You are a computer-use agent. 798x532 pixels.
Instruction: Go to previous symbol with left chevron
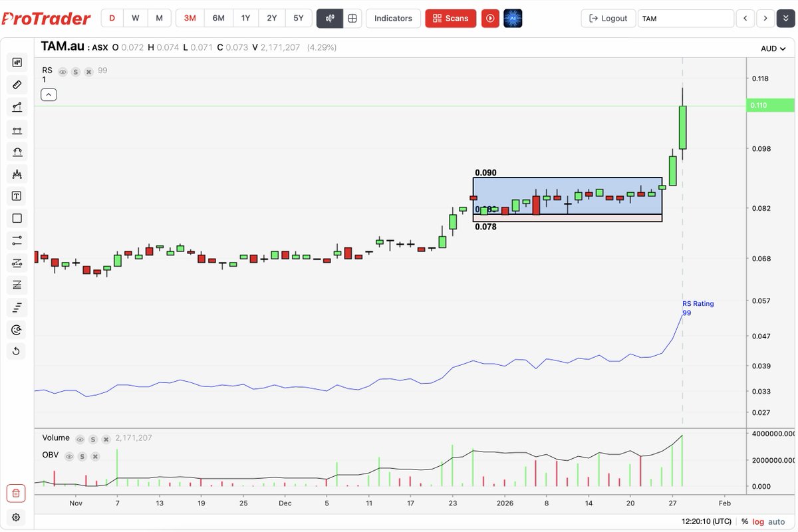point(746,18)
